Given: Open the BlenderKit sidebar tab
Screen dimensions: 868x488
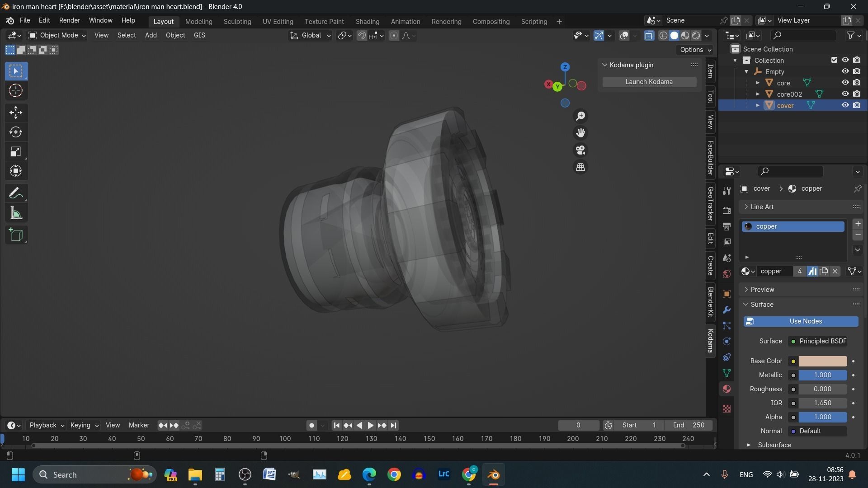Looking at the screenshot, I should (710, 302).
